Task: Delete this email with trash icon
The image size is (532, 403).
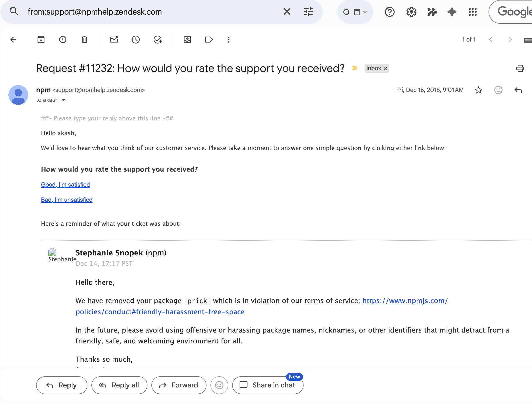Action: (x=84, y=40)
